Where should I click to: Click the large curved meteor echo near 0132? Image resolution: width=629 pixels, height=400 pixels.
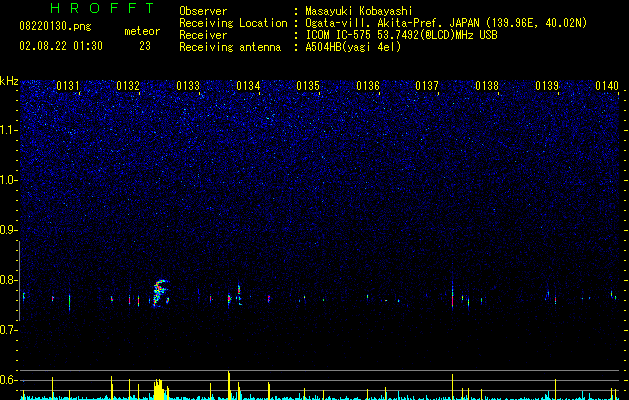[160, 293]
